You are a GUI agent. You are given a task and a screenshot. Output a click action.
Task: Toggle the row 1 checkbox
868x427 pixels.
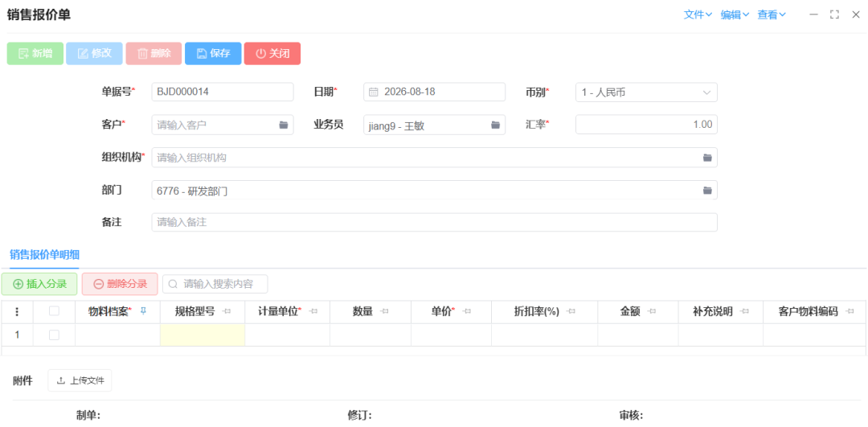pyautogui.click(x=55, y=335)
